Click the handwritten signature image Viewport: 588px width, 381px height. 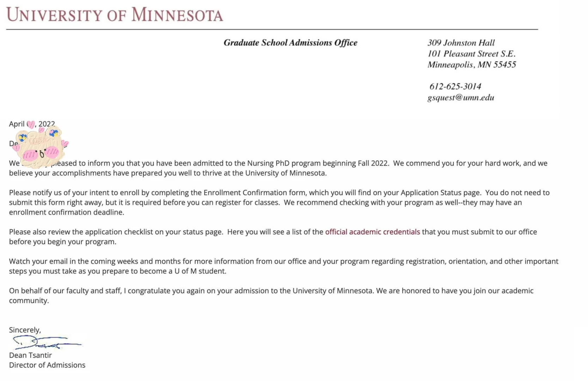(x=46, y=342)
